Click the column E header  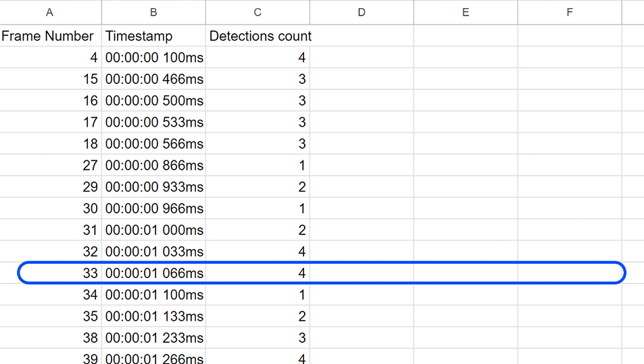click(466, 12)
